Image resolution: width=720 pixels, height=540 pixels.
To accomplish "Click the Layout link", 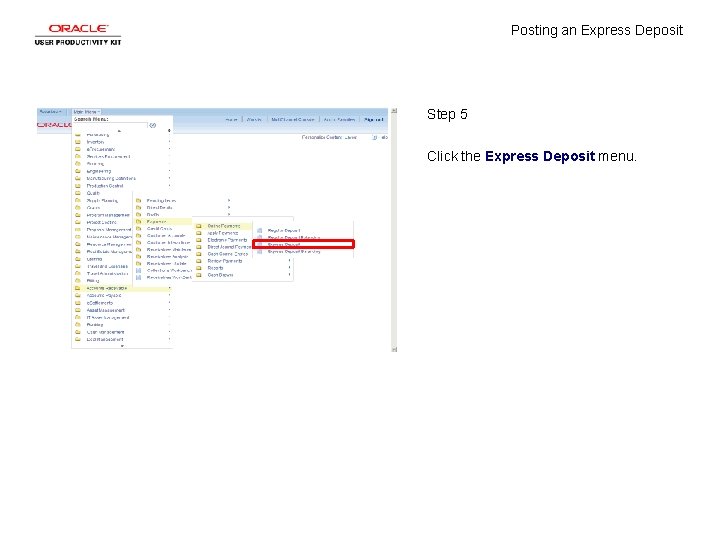I will (x=350, y=137).
